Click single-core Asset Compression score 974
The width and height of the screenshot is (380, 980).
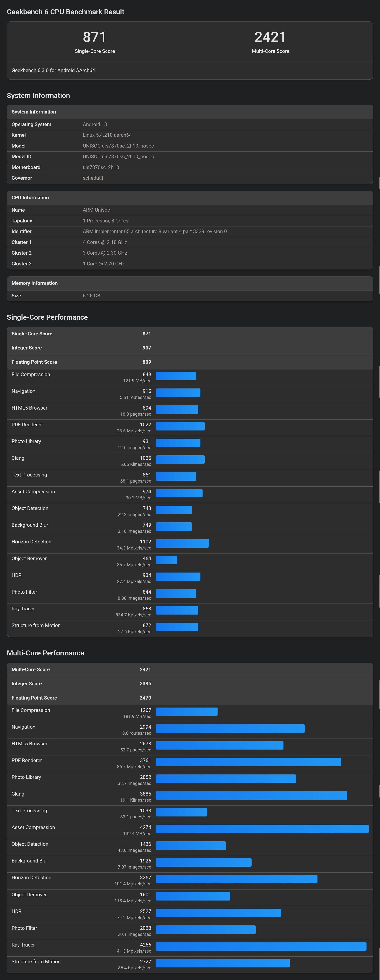click(147, 492)
